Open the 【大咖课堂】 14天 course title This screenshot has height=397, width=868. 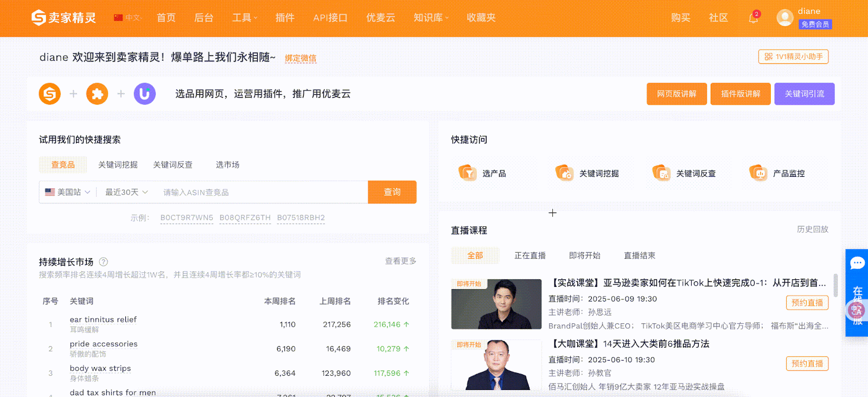[629, 344]
